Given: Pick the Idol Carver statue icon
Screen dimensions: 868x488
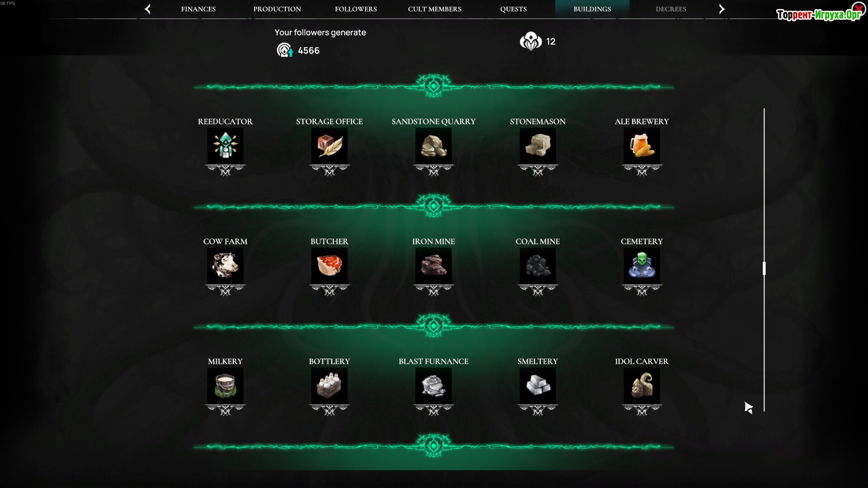Looking at the screenshot, I should point(642,385).
